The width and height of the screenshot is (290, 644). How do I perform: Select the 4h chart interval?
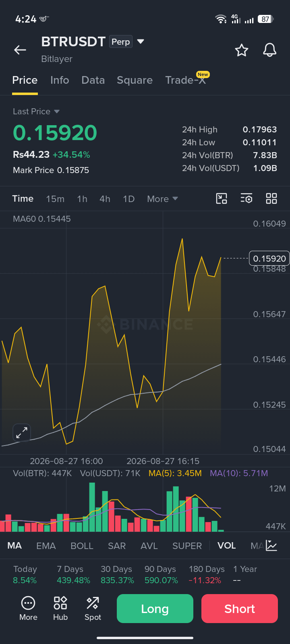pos(105,199)
